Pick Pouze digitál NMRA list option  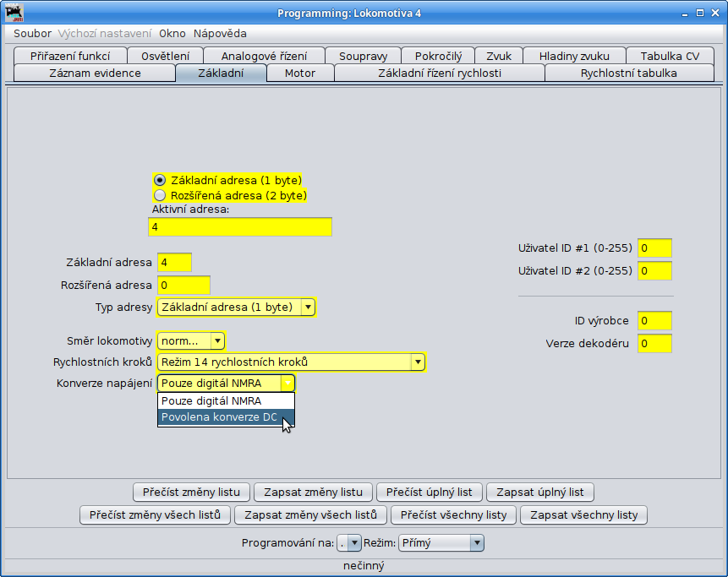pos(226,400)
